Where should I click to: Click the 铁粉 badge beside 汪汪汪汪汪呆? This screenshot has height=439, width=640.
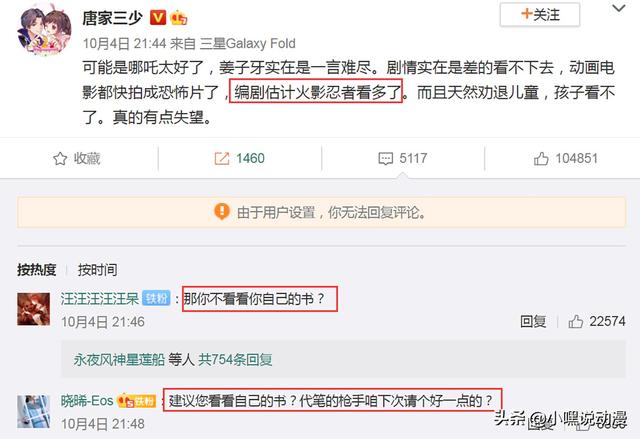pos(156,298)
